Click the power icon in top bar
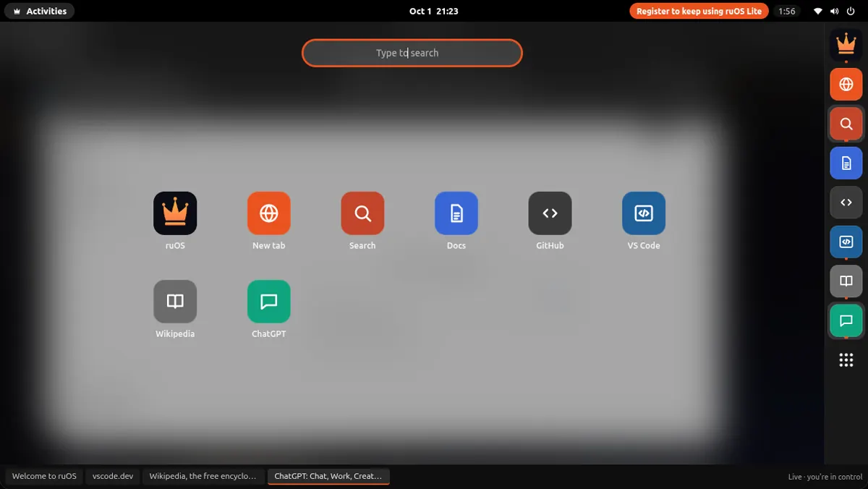The height and width of the screenshot is (489, 868). coord(851,11)
